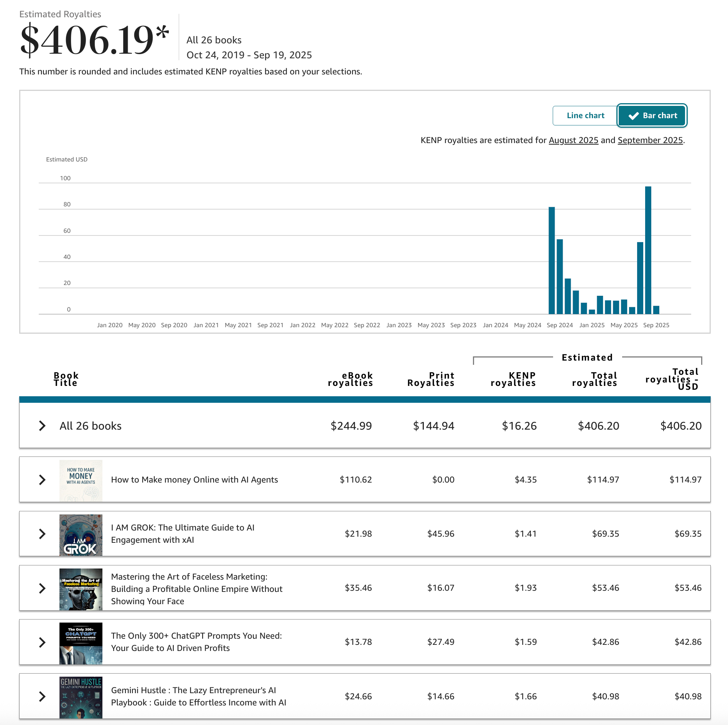Click the eBook royalties column header
This screenshot has width=728, height=725.
350,379
